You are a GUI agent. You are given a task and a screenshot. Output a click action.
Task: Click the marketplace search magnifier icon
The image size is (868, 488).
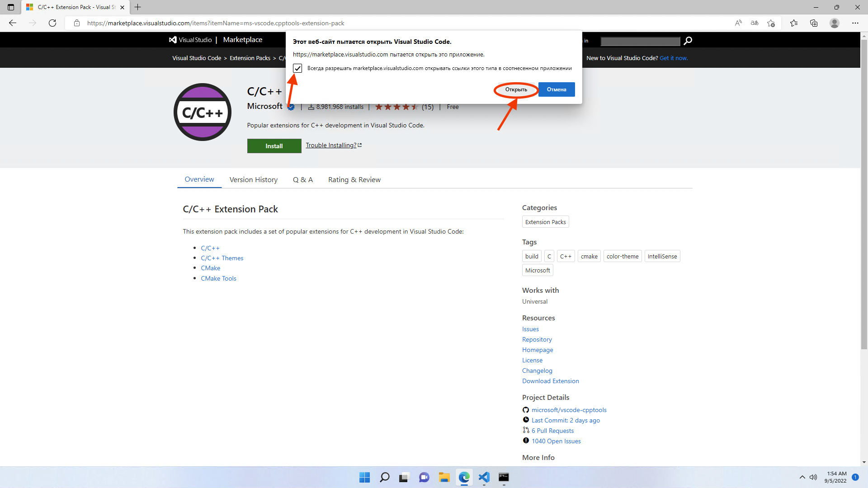click(x=688, y=41)
